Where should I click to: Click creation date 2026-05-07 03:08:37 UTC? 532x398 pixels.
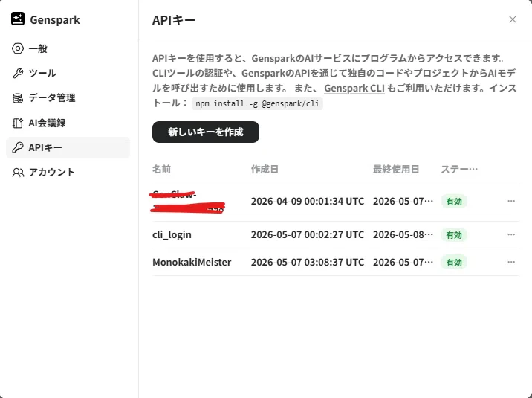click(x=308, y=262)
